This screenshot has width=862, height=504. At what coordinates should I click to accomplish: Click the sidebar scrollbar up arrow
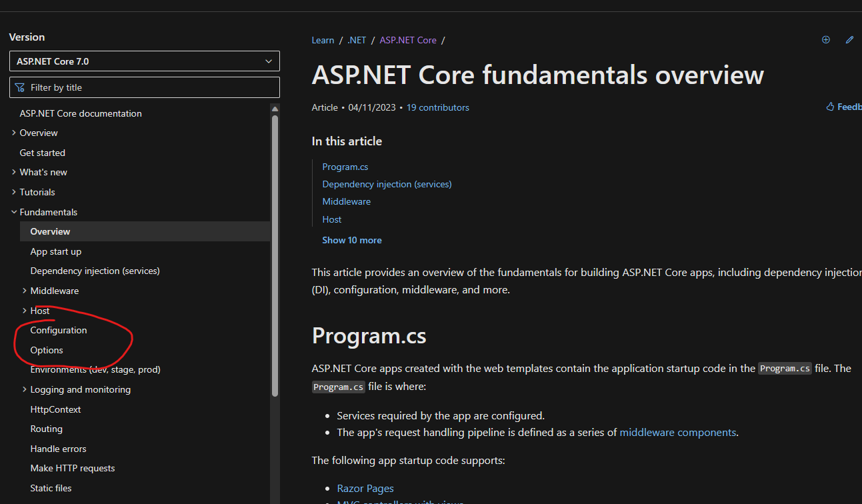pyautogui.click(x=275, y=109)
